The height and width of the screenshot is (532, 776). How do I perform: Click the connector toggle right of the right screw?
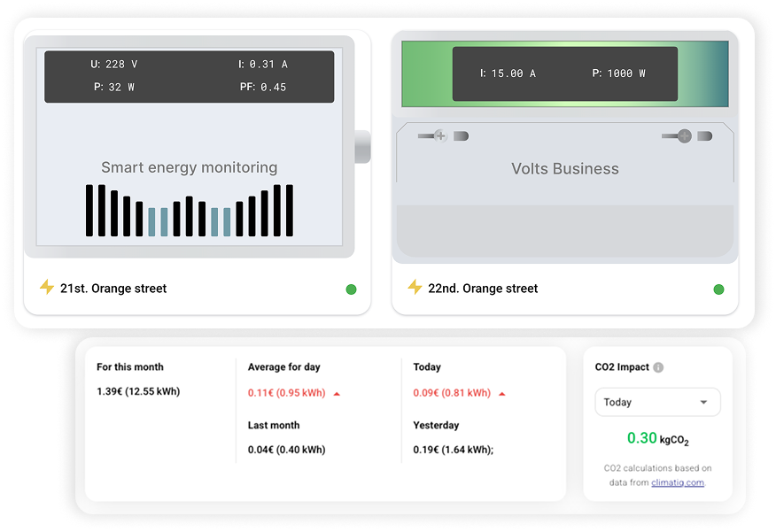(x=705, y=136)
